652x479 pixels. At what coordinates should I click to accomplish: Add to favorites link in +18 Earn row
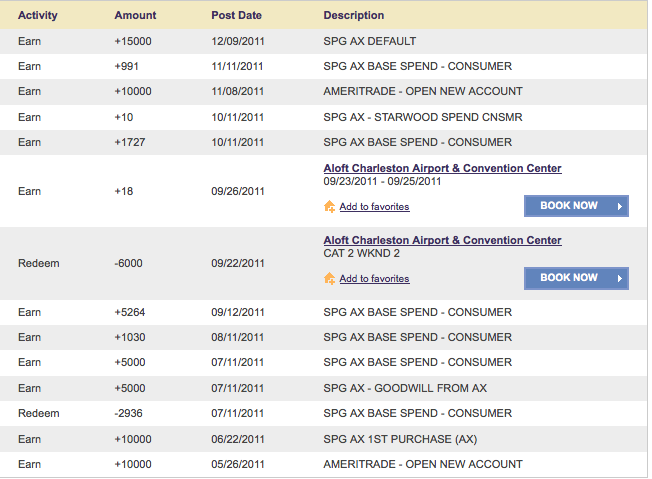tap(374, 207)
